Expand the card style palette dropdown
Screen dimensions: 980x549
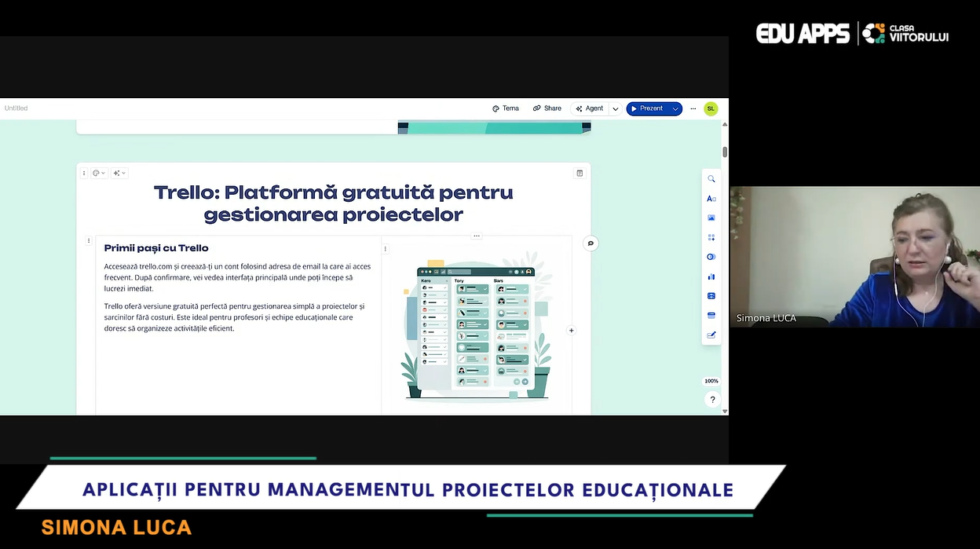coord(99,173)
